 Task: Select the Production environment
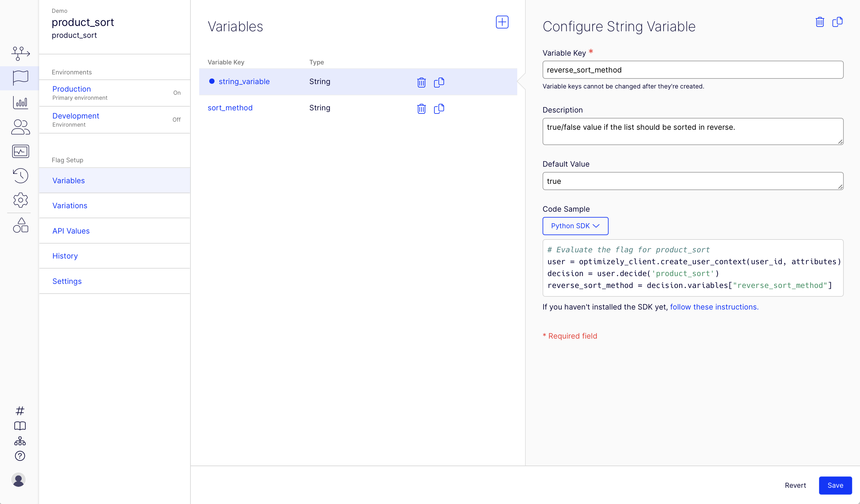(x=71, y=89)
